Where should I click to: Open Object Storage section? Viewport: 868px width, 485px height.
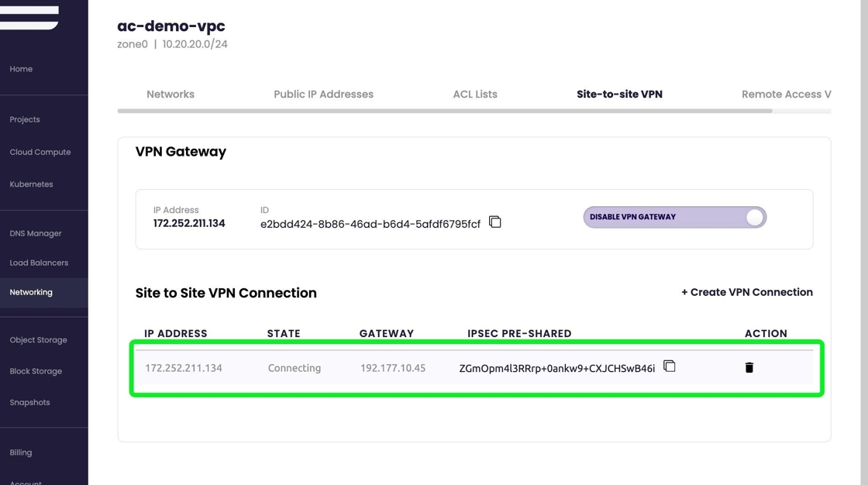pyautogui.click(x=38, y=340)
